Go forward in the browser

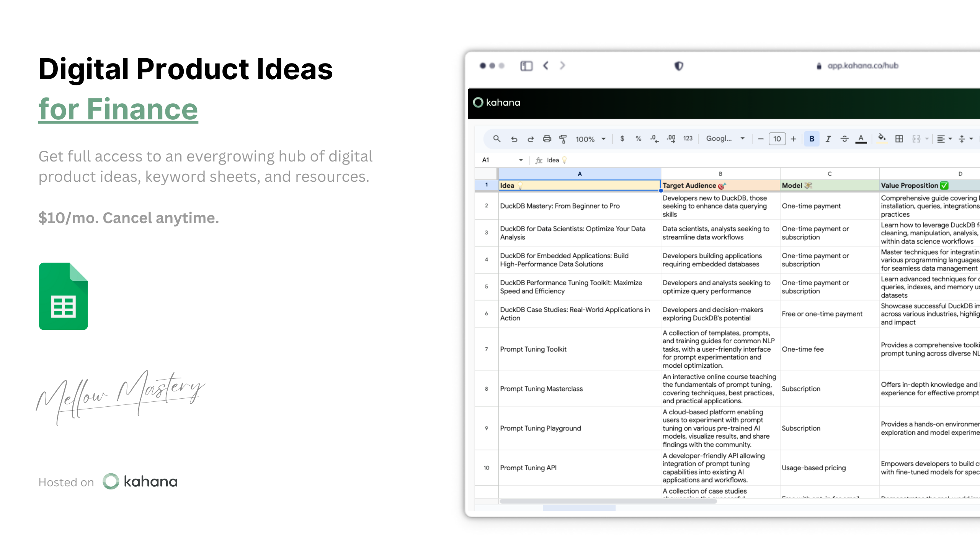562,65
